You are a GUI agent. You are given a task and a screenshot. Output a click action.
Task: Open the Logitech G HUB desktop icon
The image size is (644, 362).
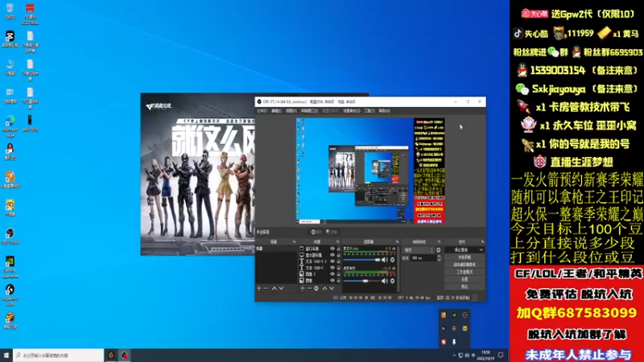point(10,294)
